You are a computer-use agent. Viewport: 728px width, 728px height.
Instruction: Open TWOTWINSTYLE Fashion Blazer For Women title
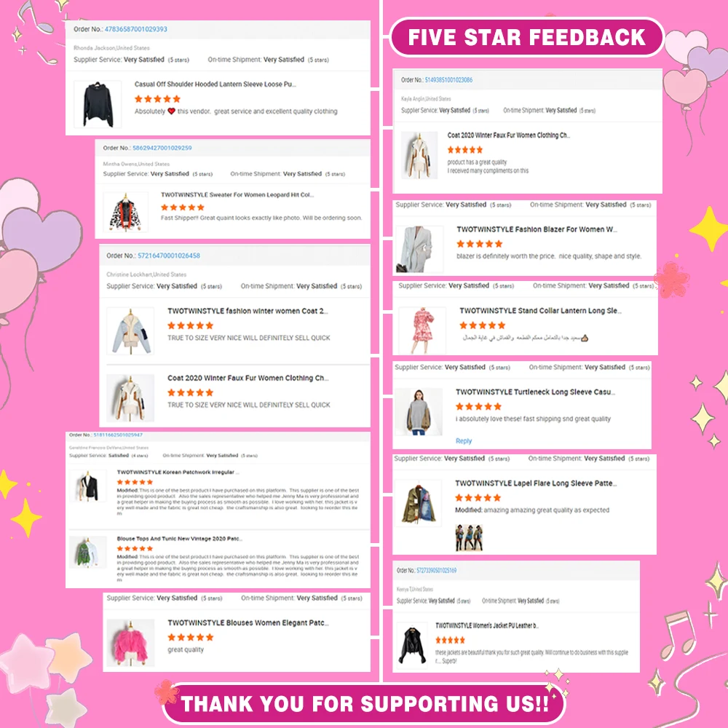537,229
